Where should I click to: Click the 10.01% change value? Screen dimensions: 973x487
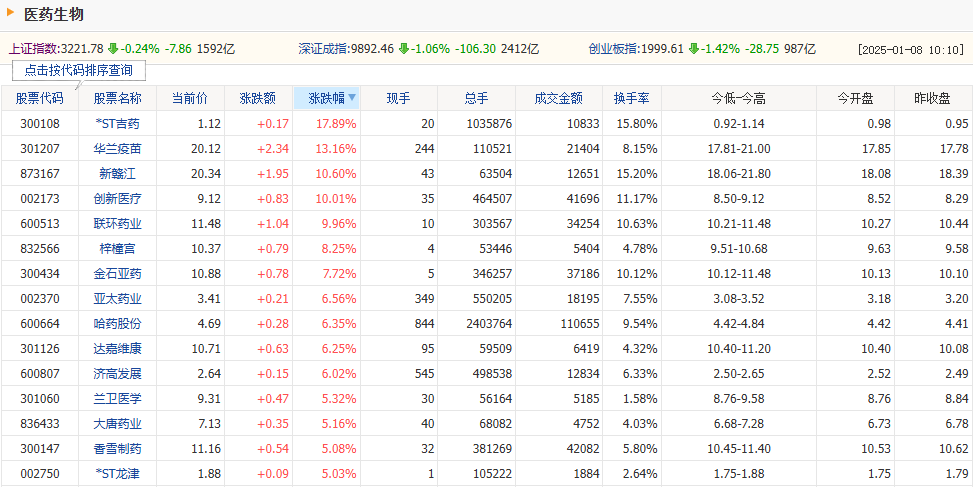click(x=336, y=199)
